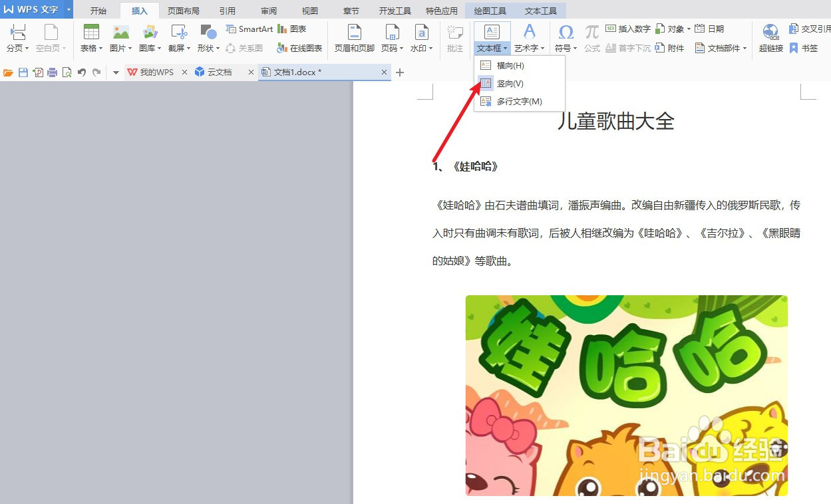Viewport: 831px width, 504px height.
Task: Click the 艺术字 WordArt icon
Action: point(530,32)
